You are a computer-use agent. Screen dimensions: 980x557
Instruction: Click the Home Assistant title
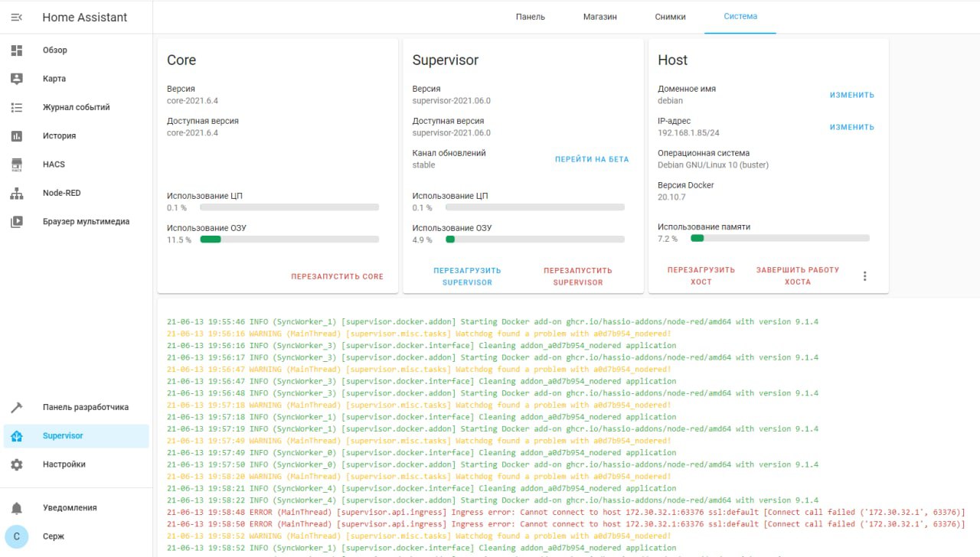[85, 17]
